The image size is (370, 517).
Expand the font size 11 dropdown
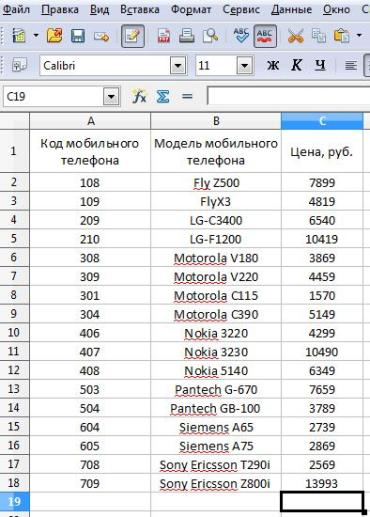(244, 66)
